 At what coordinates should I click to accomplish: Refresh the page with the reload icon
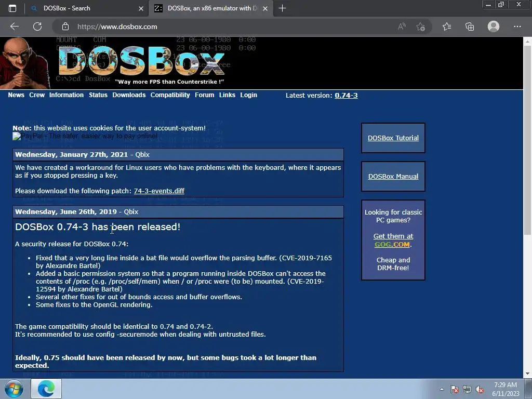click(x=37, y=26)
